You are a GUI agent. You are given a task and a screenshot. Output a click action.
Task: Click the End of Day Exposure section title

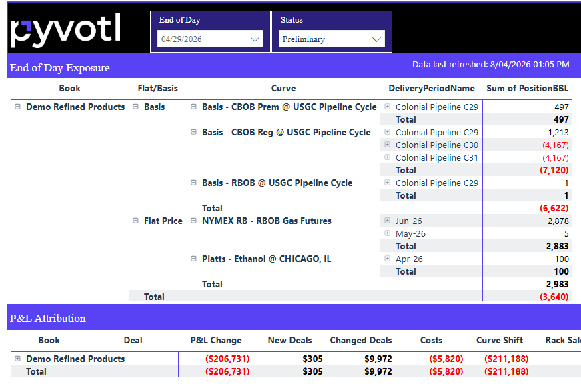pyautogui.click(x=59, y=68)
